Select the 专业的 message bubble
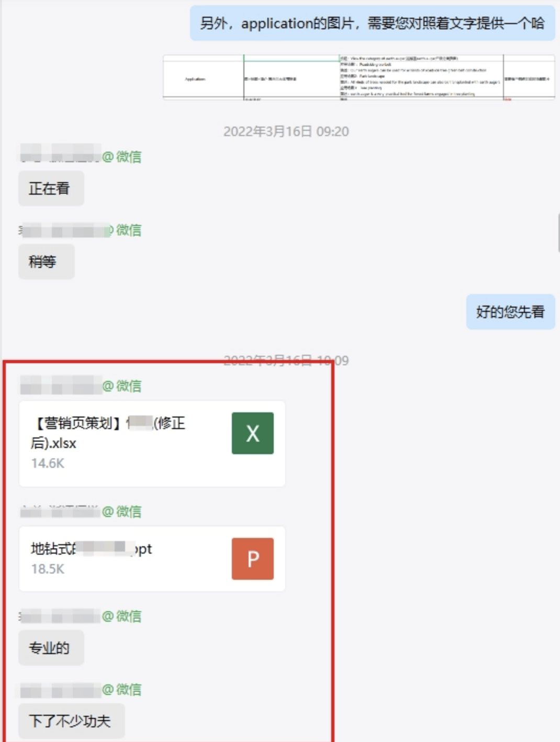 (x=51, y=648)
